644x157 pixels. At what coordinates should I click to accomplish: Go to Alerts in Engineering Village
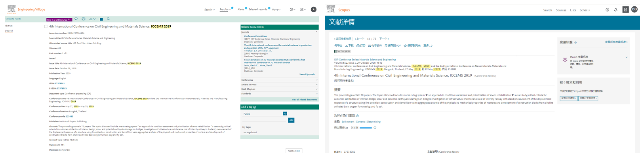(x=241, y=9)
